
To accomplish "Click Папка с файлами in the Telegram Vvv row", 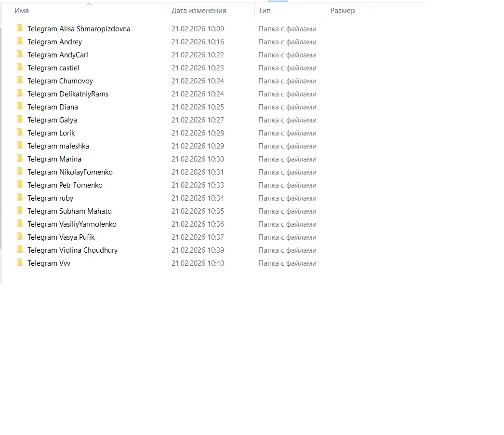I will click(x=287, y=263).
